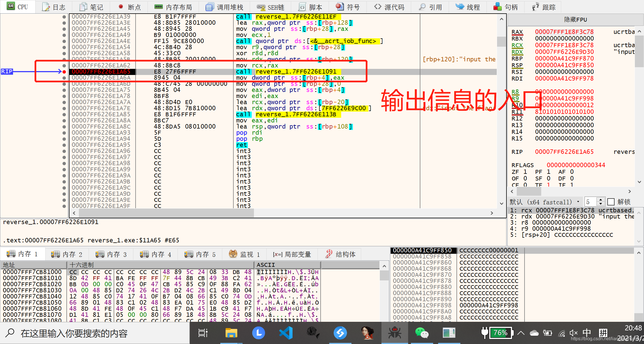Switch to 内存布局 memory map tab

pos(173,7)
